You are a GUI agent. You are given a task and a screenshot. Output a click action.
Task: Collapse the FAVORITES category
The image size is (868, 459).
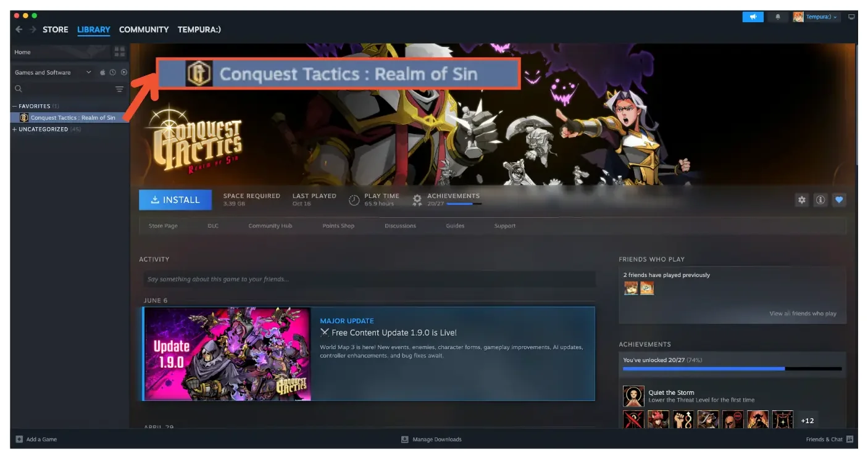coord(15,106)
